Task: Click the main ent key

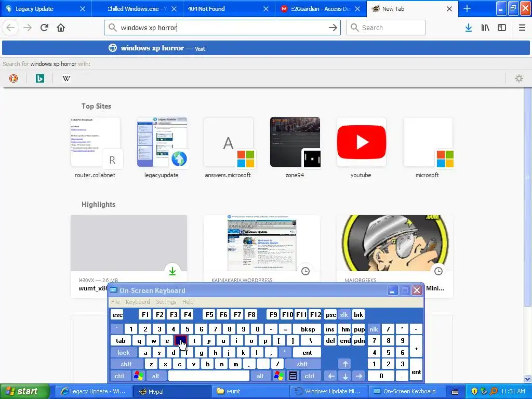Action: tap(307, 353)
